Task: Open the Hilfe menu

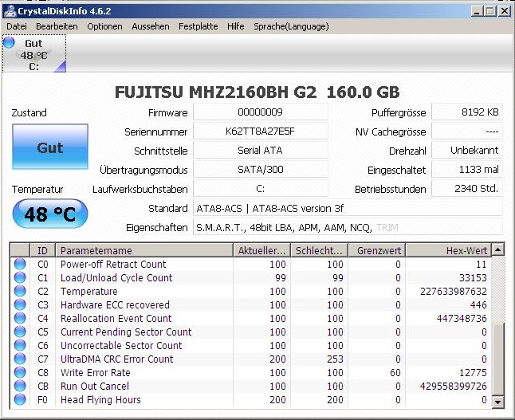Action: point(235,26)
